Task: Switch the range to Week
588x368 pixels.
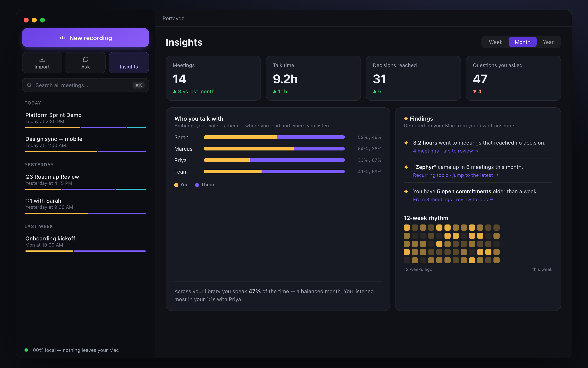Action: click(496, 42)
